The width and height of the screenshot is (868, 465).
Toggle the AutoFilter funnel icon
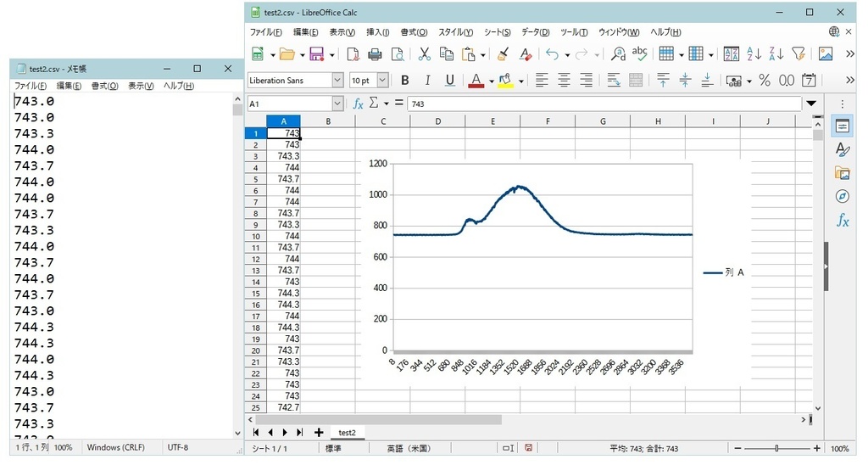tap(798, 53)
